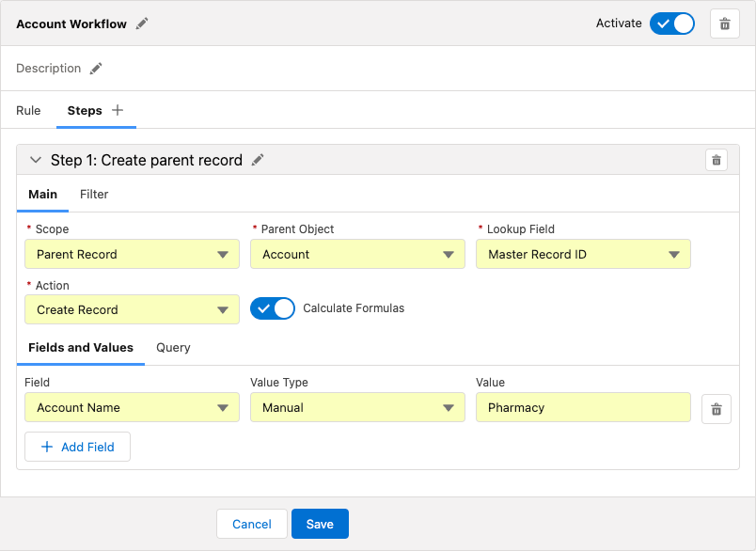756x551 pixels.
Task: Deactivate the workflow via Activate toggle
Action: tap(671, 23)
